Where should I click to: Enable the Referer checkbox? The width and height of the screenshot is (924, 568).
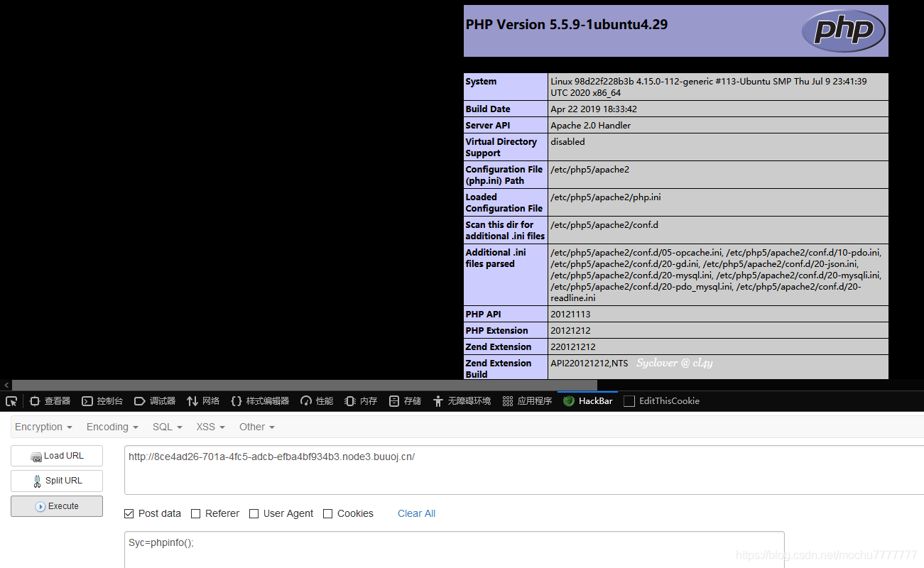point(195,513)
